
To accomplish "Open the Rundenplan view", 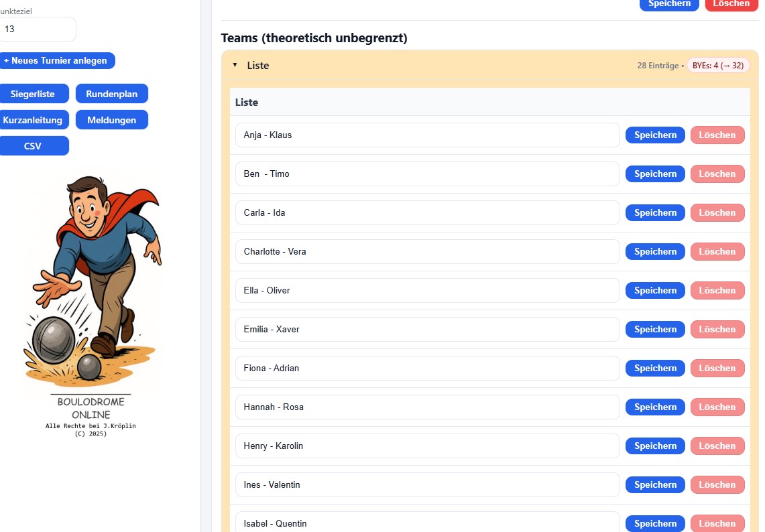I will click(111, 94).
